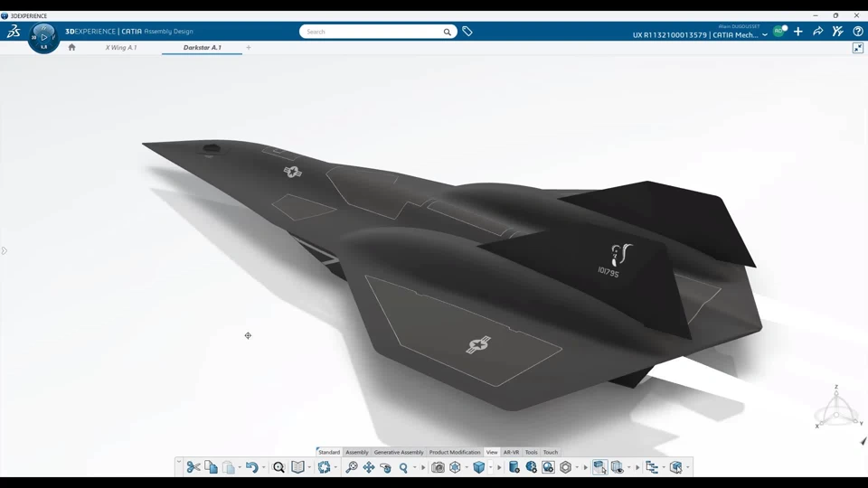868x488 pixels.
Task: Open the Tools and communities icon
Action: (x=837, y=32)
